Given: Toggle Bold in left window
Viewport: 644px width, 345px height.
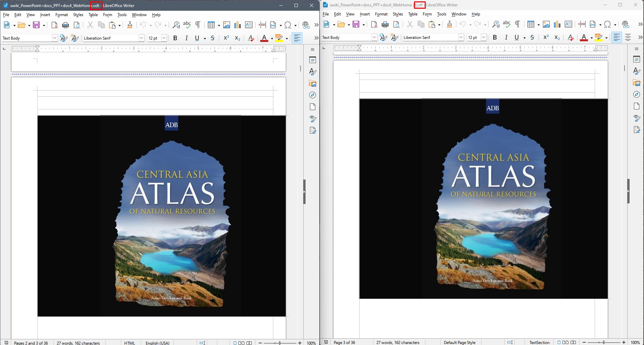Looking at the screenshot, I should [x=175, y=38].
